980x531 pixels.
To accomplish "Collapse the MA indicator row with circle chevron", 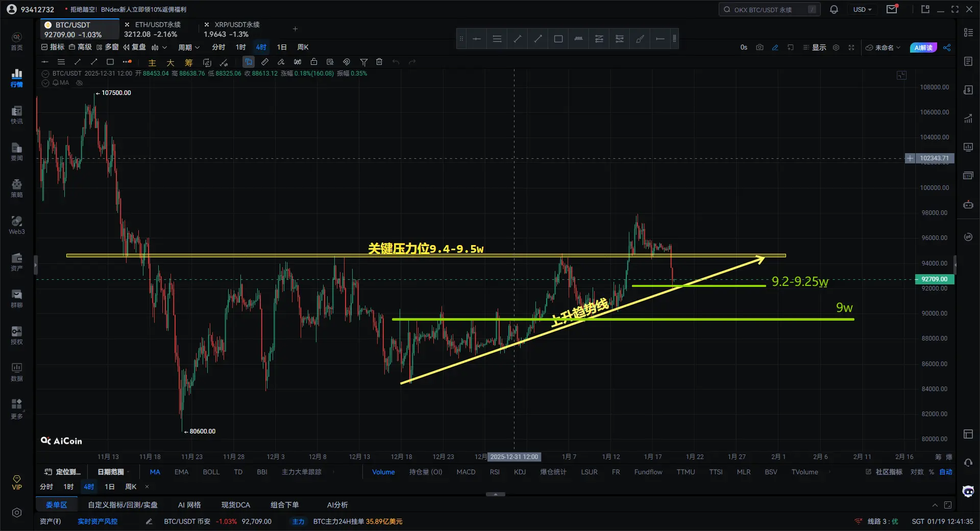I will coord(45,83).
